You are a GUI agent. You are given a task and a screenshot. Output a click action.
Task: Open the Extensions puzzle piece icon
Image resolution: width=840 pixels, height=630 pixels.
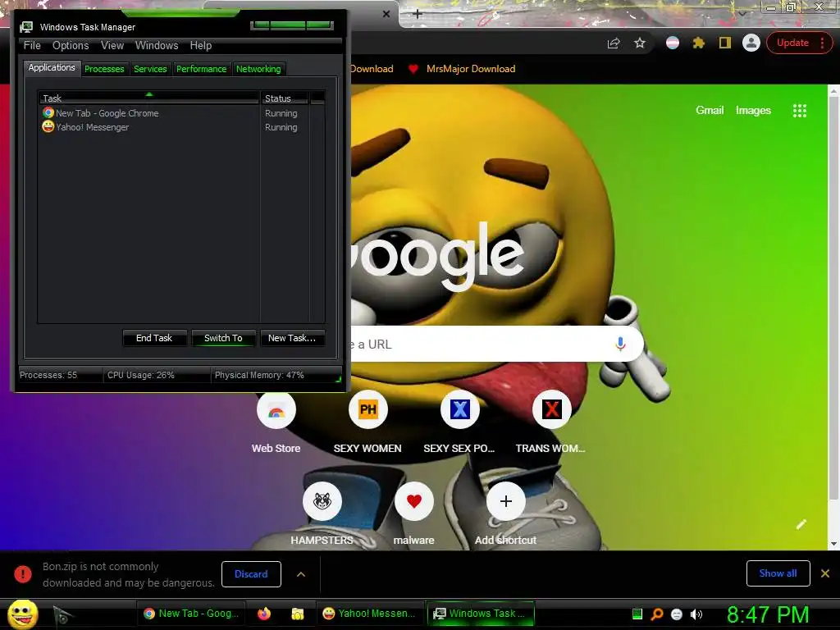pyautogui.click(x=699, y=43)
